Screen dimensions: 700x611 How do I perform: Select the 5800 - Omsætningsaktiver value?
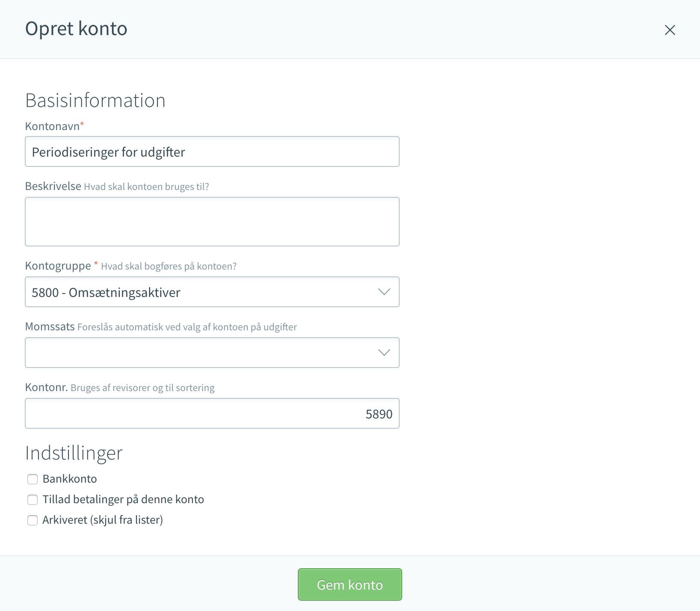[106, 293]
